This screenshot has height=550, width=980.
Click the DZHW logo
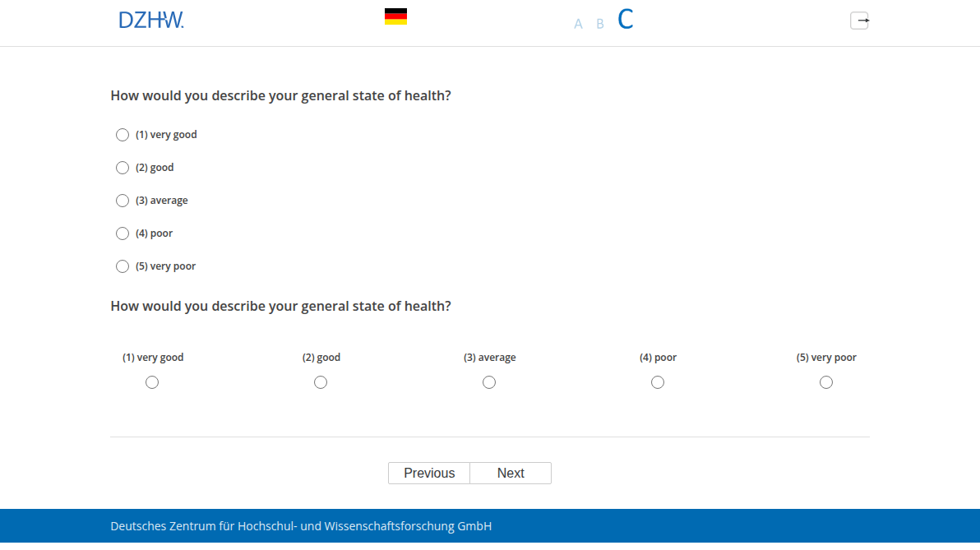coord(151,20)
